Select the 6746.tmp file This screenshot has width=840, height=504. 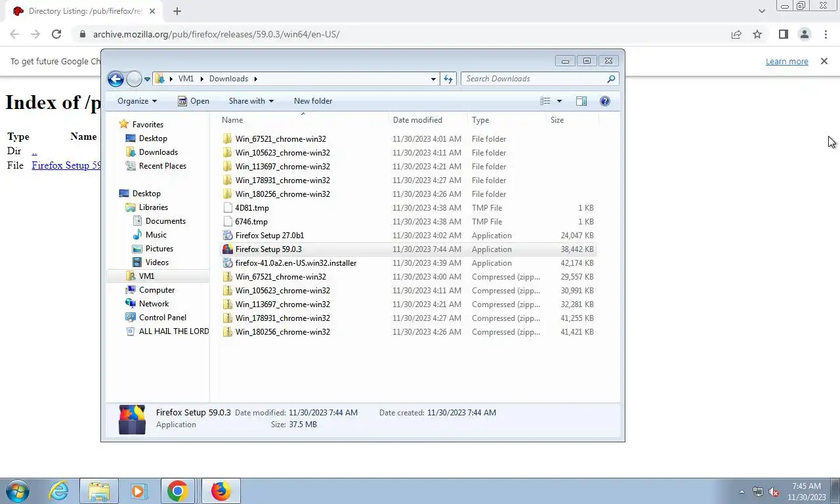[408, 222]
